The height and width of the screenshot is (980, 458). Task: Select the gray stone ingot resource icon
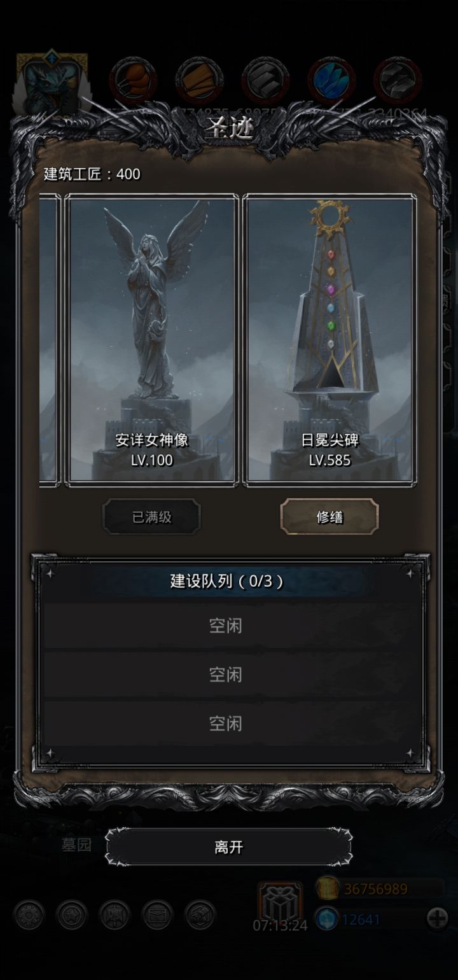(x=265, y=80)
